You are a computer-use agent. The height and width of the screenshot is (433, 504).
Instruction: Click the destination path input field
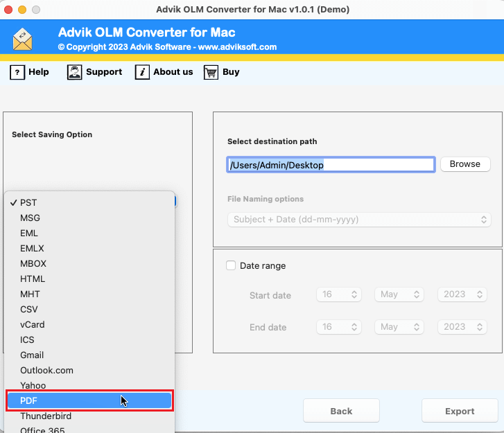[331, 165]
